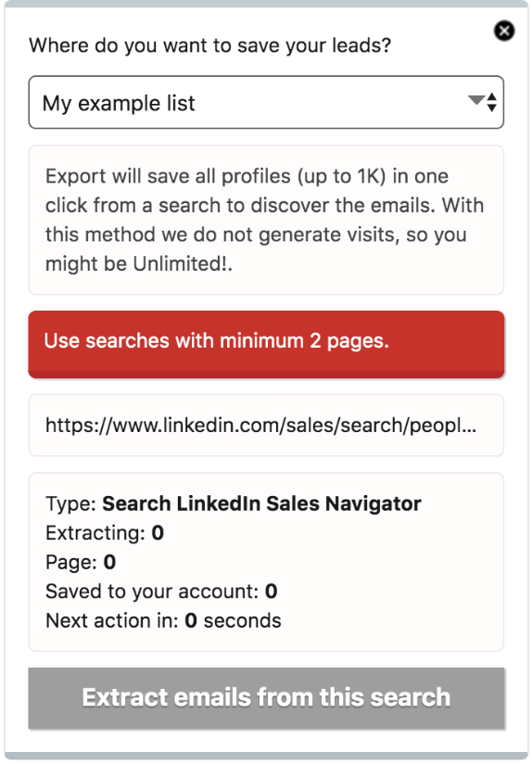Click the gray triangle arrow in list selector

point(476,100)
